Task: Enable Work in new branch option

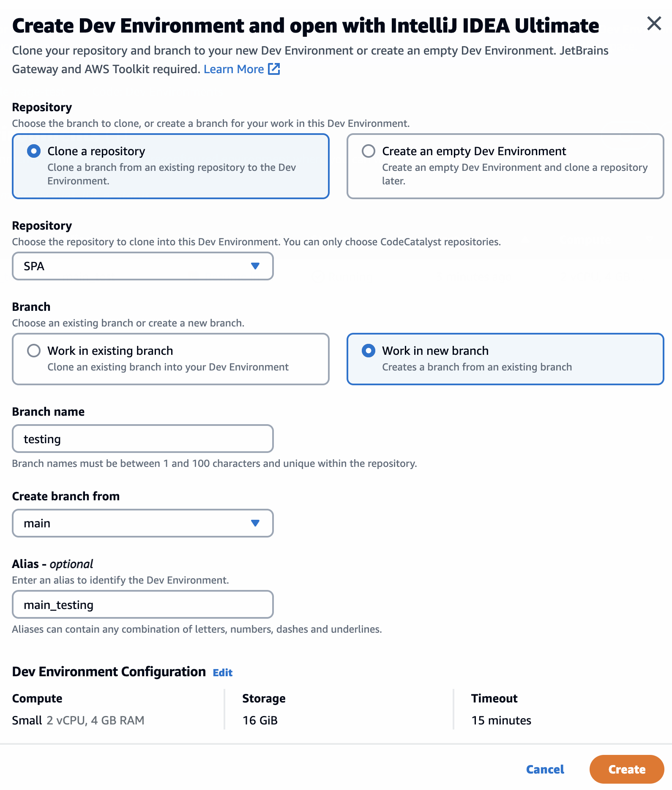Action: coord(368,350)
